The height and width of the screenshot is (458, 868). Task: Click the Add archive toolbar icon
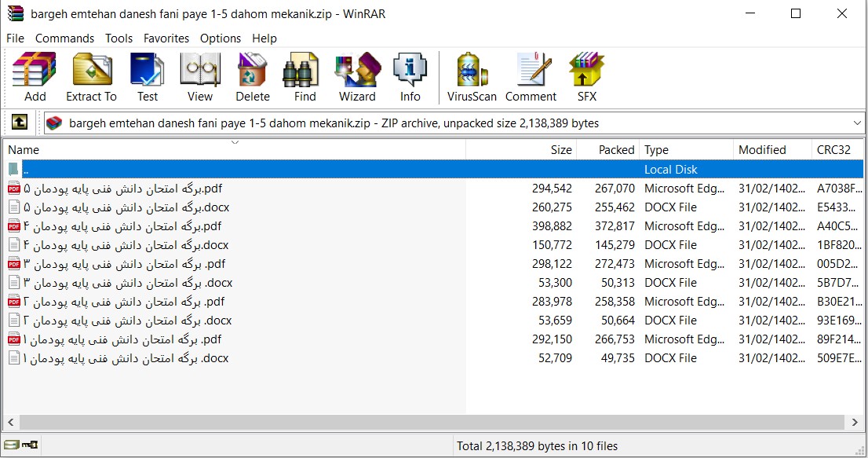pyautogui.click(x=35, y=77)
